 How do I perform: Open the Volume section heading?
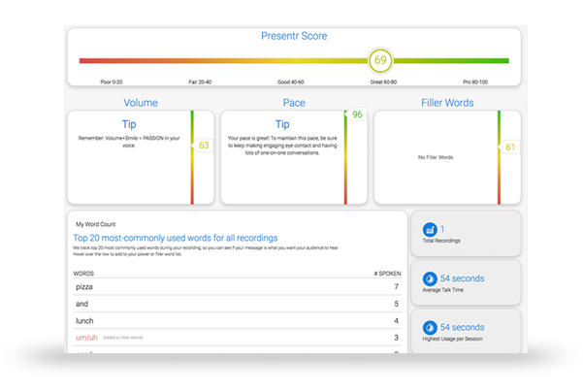(x=141, y=102)
